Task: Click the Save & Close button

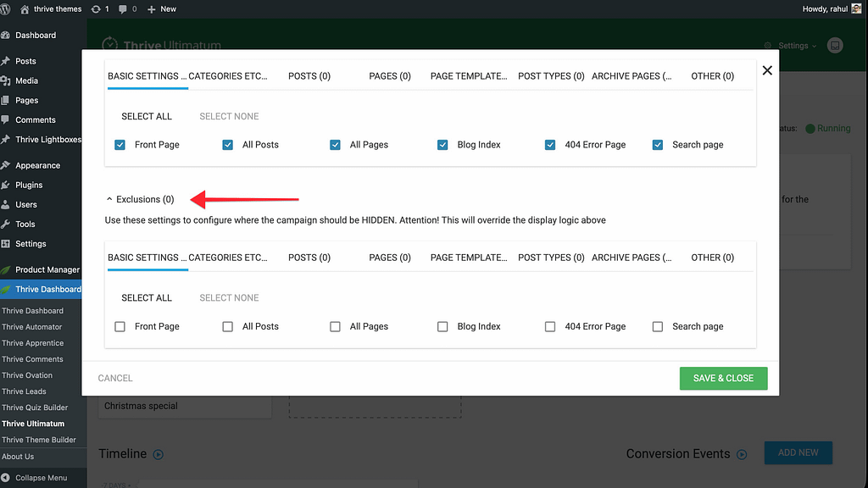Action: pos(723,378)
